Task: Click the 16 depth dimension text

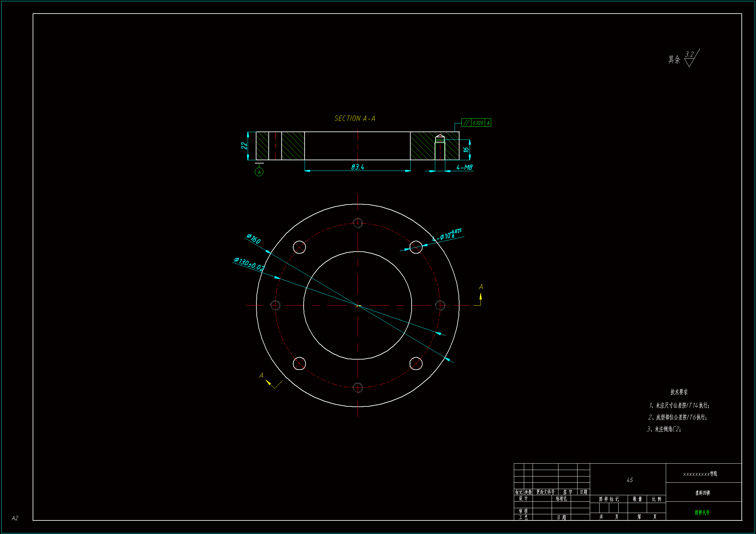Action: coord(466,149)
